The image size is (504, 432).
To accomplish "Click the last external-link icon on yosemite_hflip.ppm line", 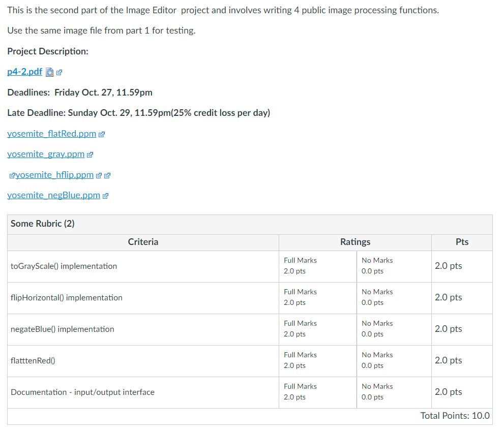I will click(x=107, y=175).
